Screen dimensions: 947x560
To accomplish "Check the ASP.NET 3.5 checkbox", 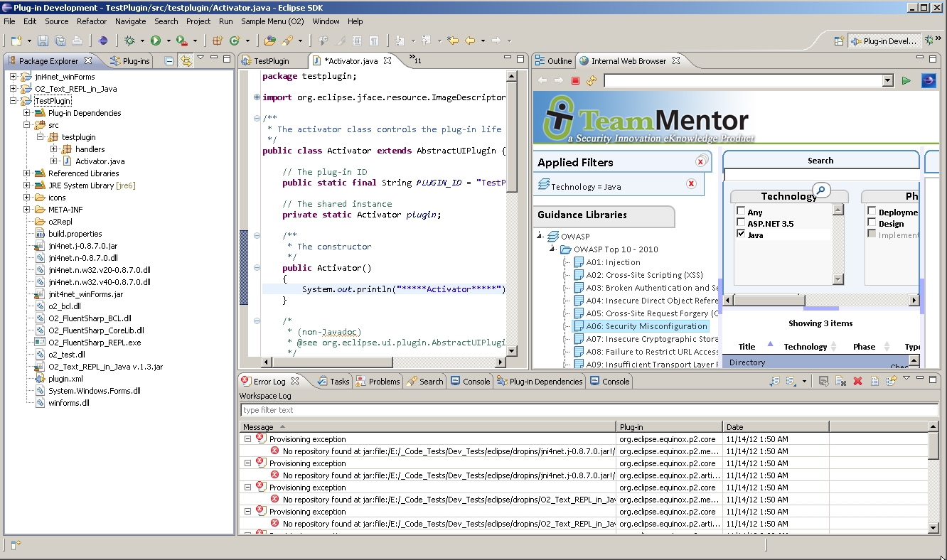I will tap(741, 223).
